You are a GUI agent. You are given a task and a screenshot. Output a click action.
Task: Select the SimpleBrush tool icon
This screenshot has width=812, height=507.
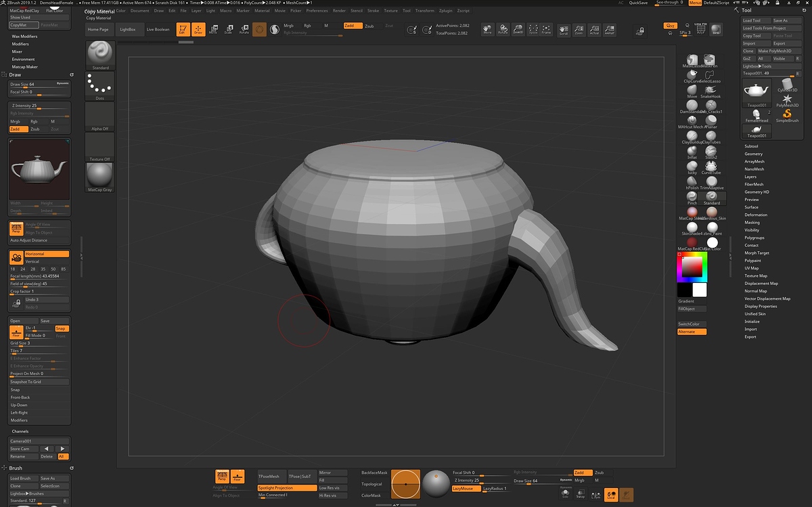tap(788, 115)
